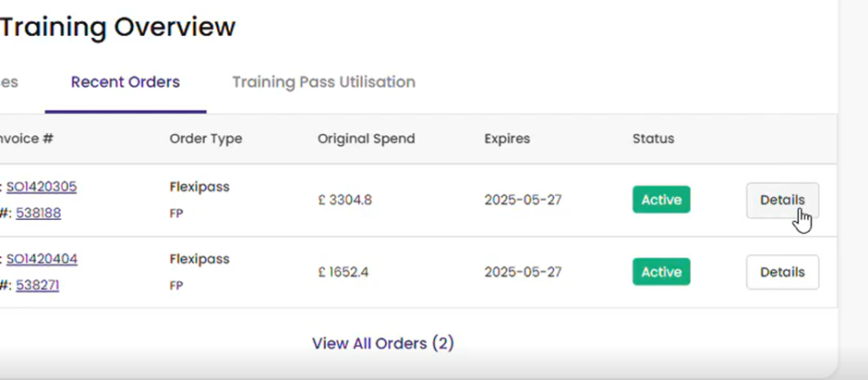Click the Invoice # column header

click(27, 139)
